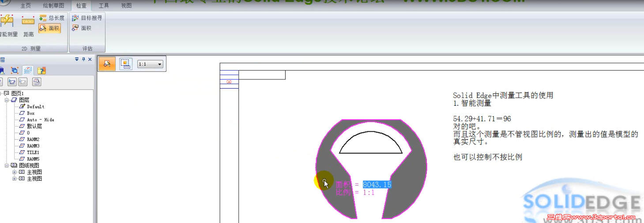This screenshot has width=644, height=223.
Task: Click the Default layer pencil icon
Action: 23,107
